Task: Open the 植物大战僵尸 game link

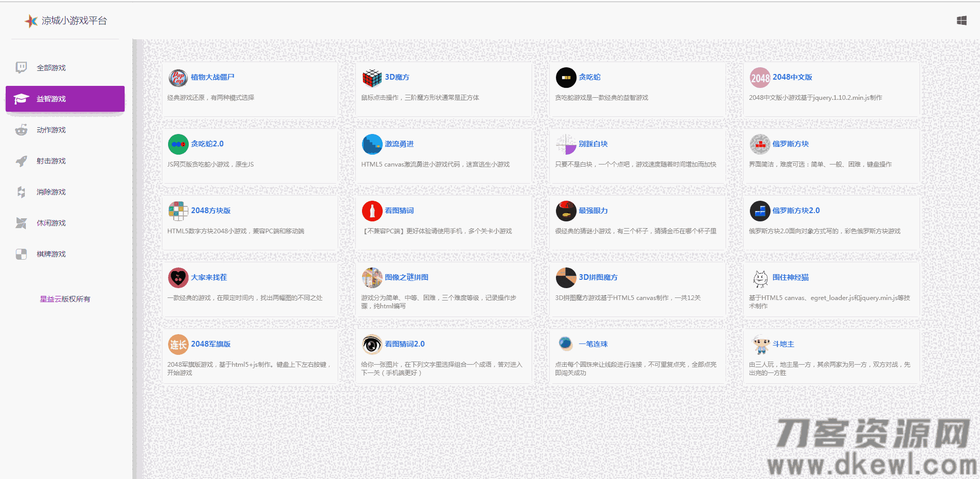Action: coord(213,77)
